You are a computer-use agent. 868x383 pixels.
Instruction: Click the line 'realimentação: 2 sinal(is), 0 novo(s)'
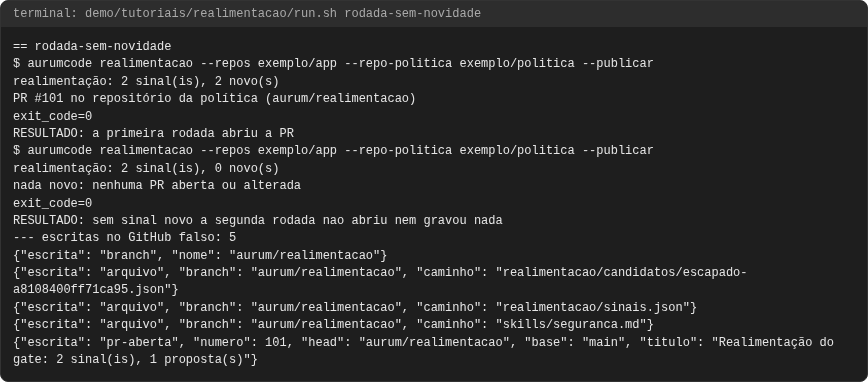point(146,168)
